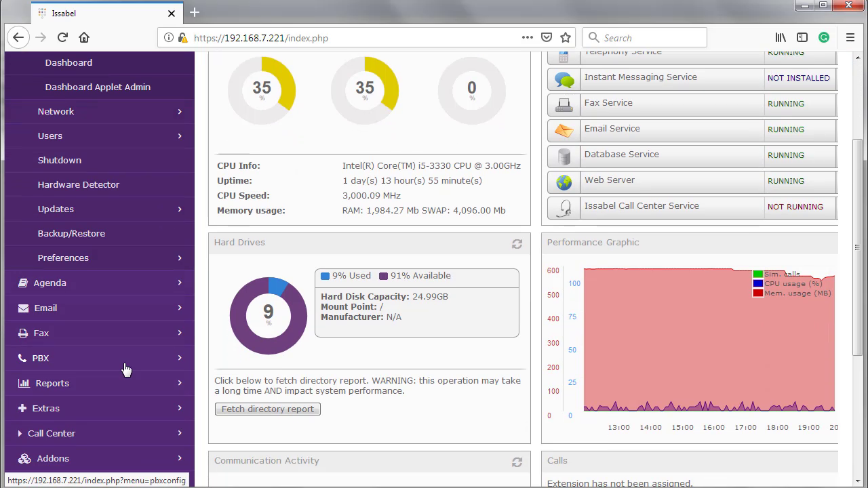Close the Issabel browser tab
868x488 pixels.
pos(172,13)
